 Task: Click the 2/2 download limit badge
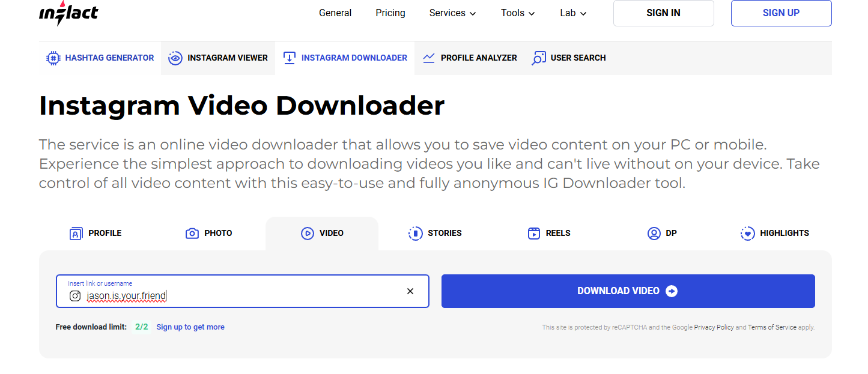point(142,327)
